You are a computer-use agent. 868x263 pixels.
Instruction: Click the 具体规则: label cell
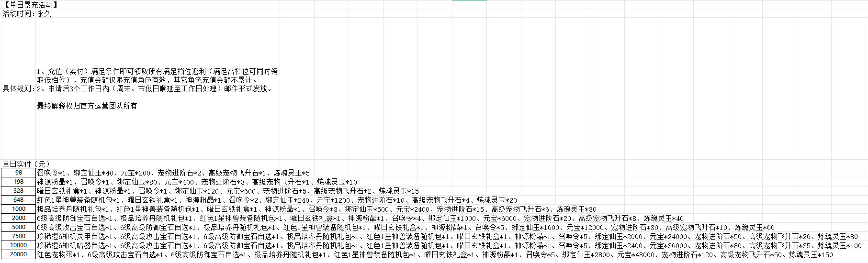[19, 88]
